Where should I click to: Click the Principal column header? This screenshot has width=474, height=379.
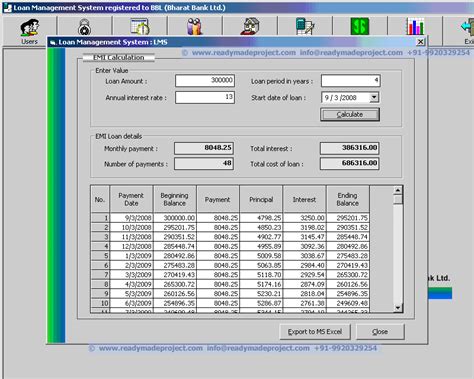point(261,199)
